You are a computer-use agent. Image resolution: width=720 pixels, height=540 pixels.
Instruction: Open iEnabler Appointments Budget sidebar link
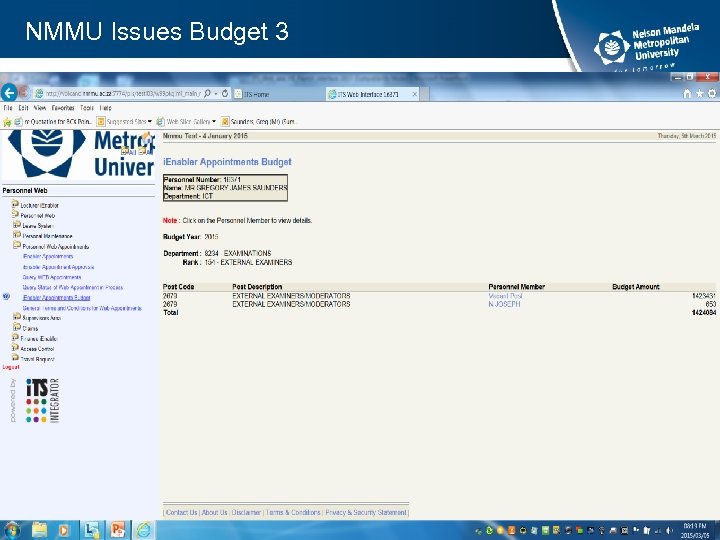[56, 298]
